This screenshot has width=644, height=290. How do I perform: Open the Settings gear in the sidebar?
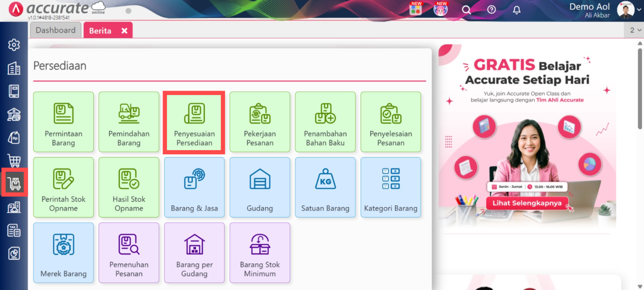[x=14, y=45]
